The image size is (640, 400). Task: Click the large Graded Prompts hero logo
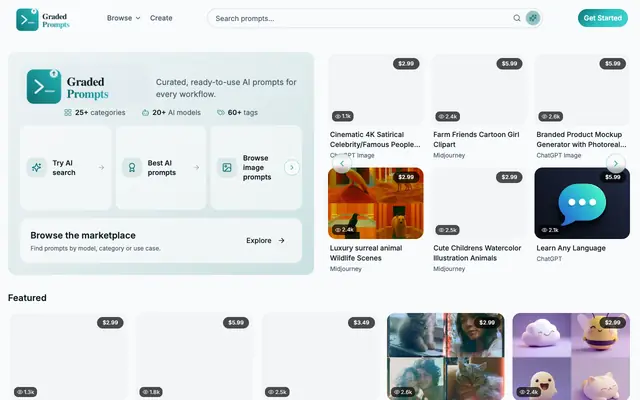click(x=68, y=87)
